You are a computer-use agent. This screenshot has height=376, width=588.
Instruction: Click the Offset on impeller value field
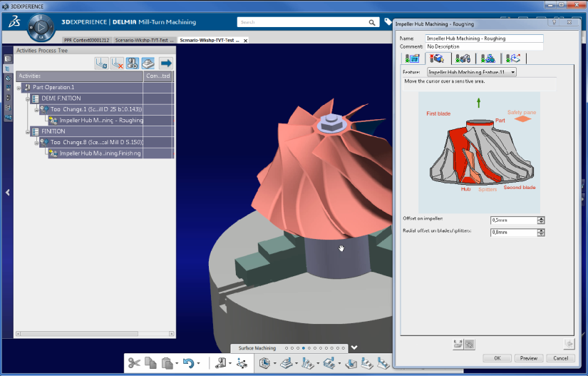click(x=512, y=220)
